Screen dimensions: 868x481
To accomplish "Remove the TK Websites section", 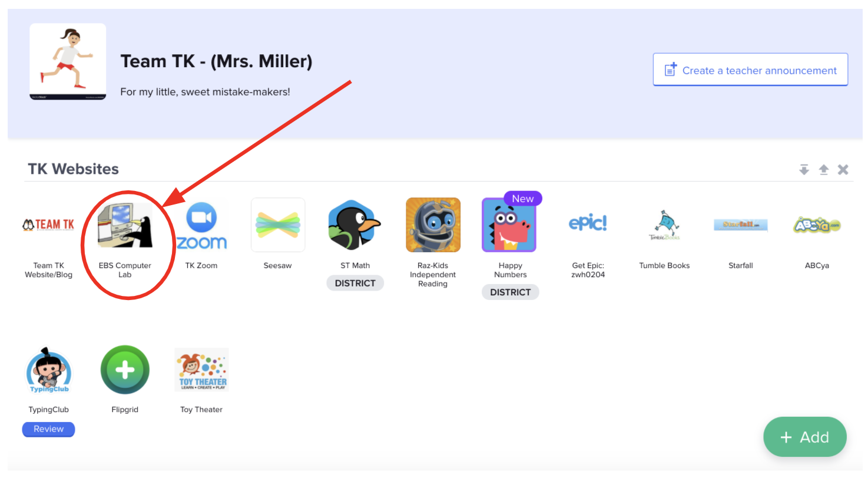I will [x=843, y=170].
